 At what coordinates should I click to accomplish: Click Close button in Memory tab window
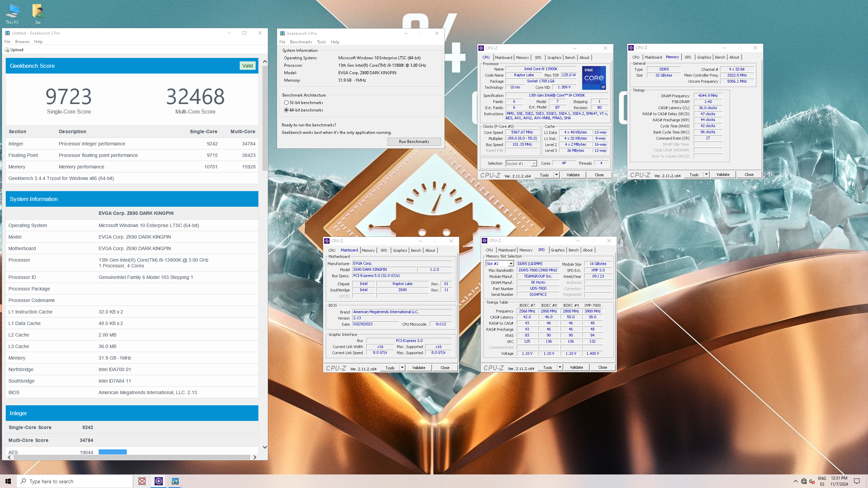tap(749, 175)
